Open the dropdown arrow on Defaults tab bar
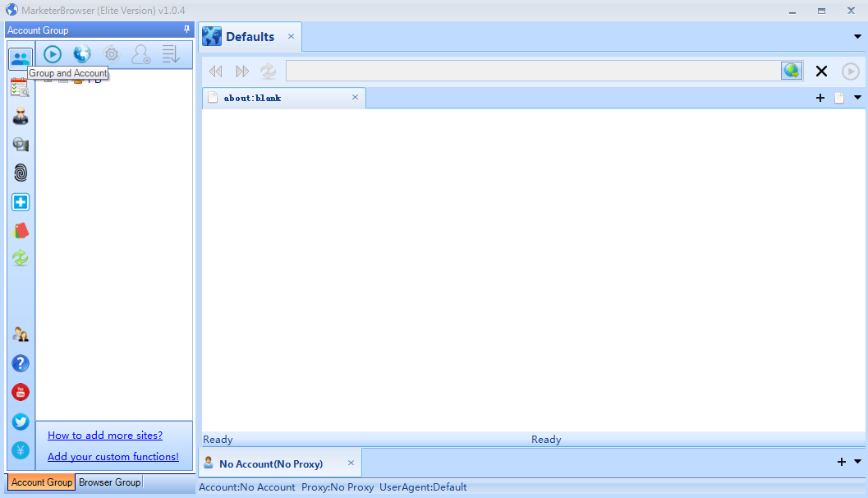Viewport: 868px width, 498px height. 857,36
